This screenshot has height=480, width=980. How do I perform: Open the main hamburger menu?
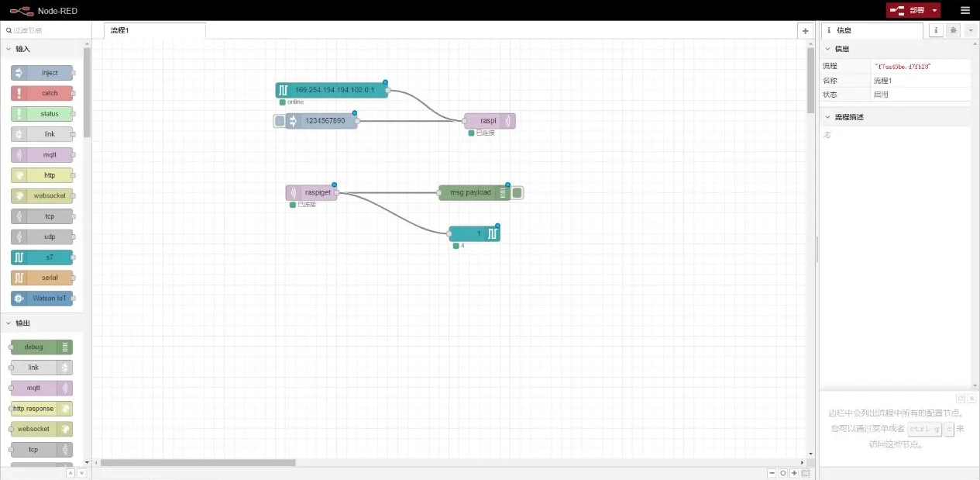click(965, 11)
